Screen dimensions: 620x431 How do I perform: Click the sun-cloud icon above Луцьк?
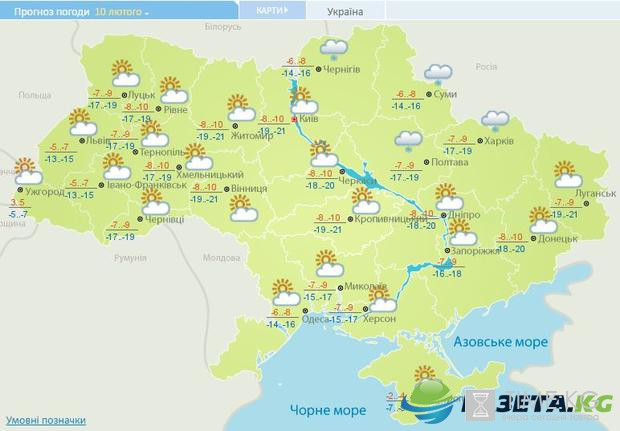point(126,73)
